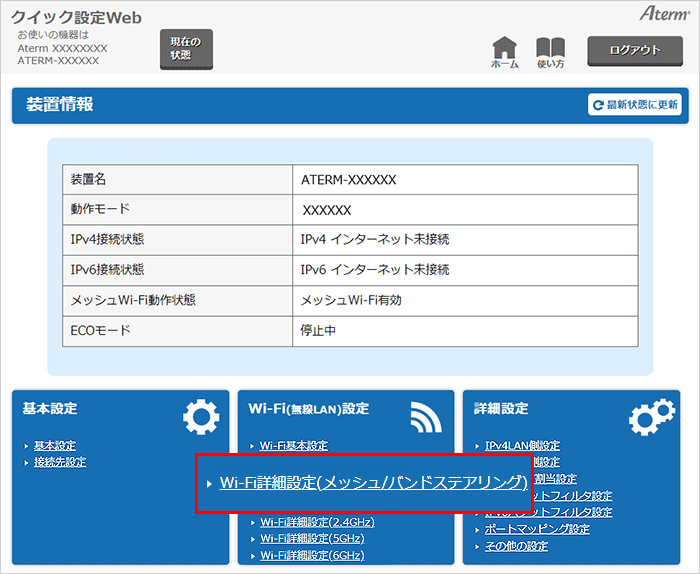
Task: Click the Home (ホーム) house icon
Action: point(505,48)
